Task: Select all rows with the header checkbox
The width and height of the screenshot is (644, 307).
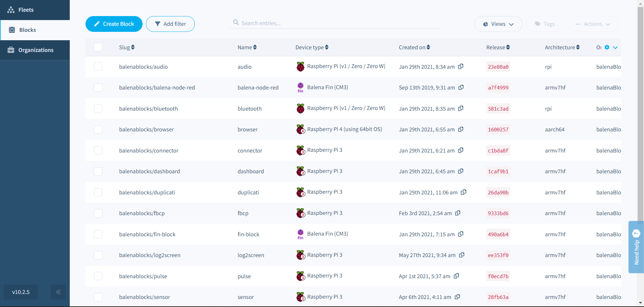Action: 98,47
